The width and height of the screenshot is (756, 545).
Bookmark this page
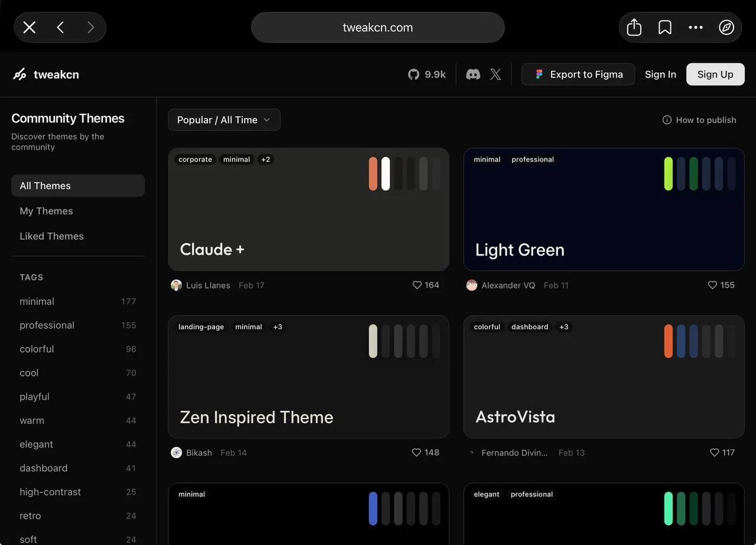point(665,27)
